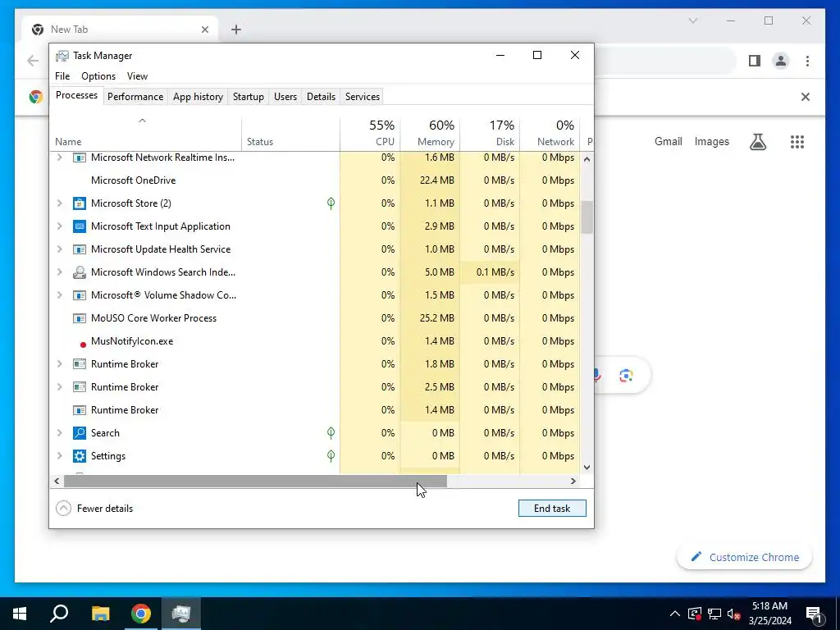Open File Explorer from taskbar

coord(100,614)
